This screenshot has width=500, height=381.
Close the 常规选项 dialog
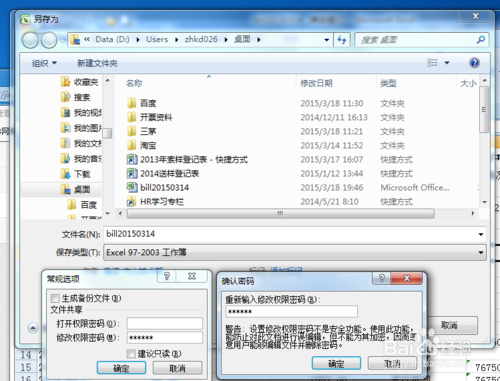(192, 276)
